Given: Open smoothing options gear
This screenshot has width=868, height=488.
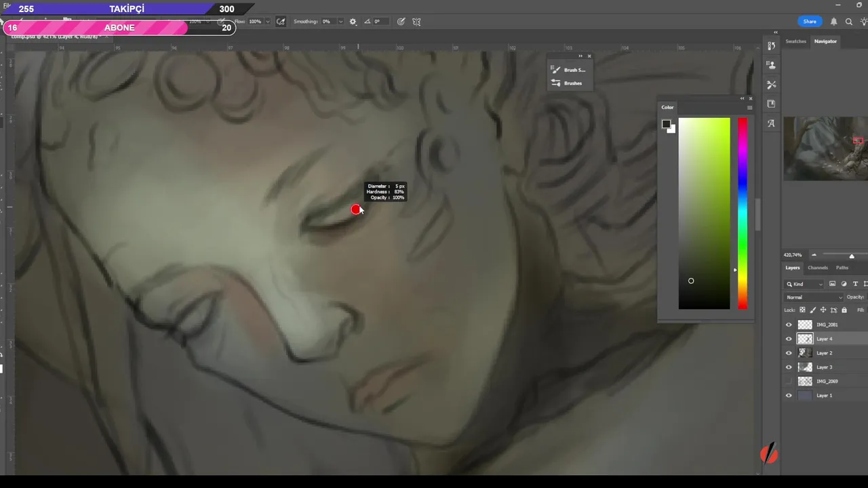Looking at the screenshot, I should point(353,22).
